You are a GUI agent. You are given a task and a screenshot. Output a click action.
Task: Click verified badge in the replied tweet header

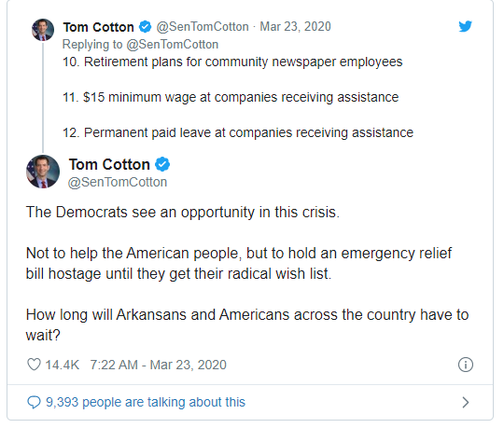[145, 27]
